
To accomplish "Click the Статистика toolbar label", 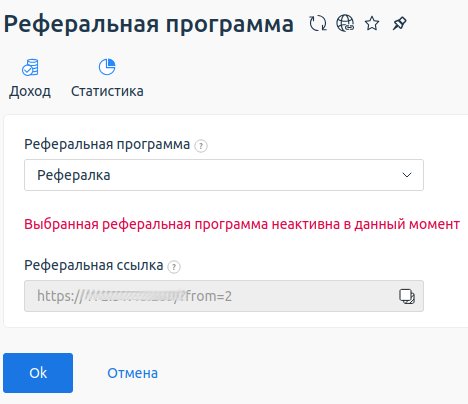I will pyautogui.click(x=107, y=91).
